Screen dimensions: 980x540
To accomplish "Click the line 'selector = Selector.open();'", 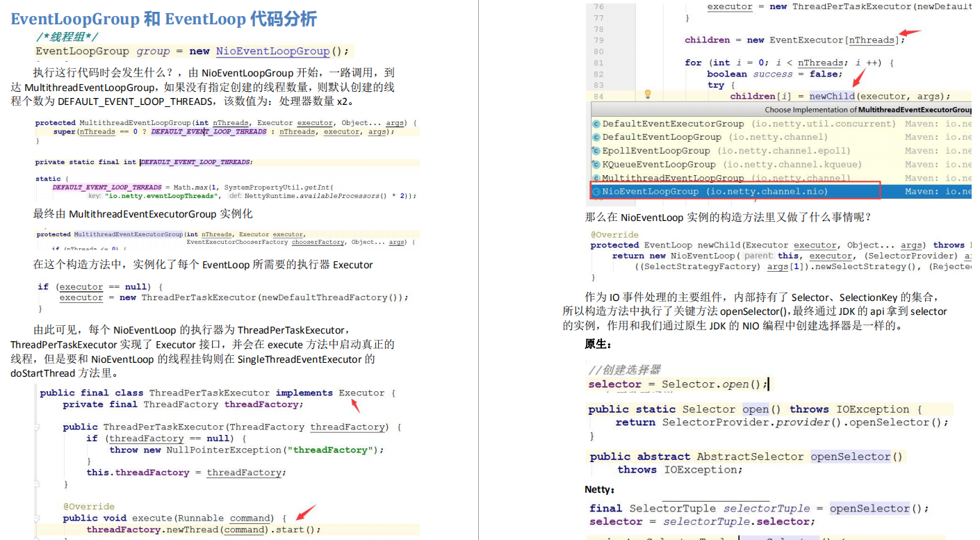I will (678, 384).
